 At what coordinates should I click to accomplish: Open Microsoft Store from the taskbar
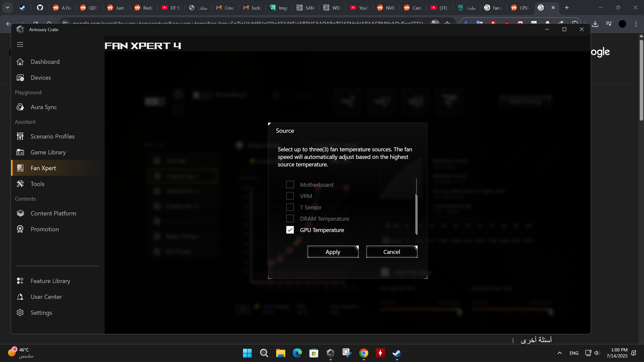tap(314, 353)
